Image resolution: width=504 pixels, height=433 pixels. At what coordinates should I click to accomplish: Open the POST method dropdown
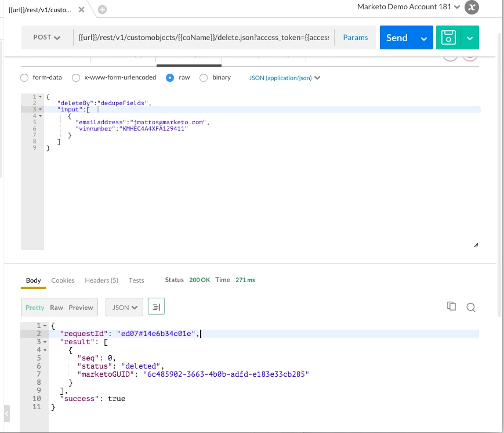pyautogui.click(x=47, y=37)
